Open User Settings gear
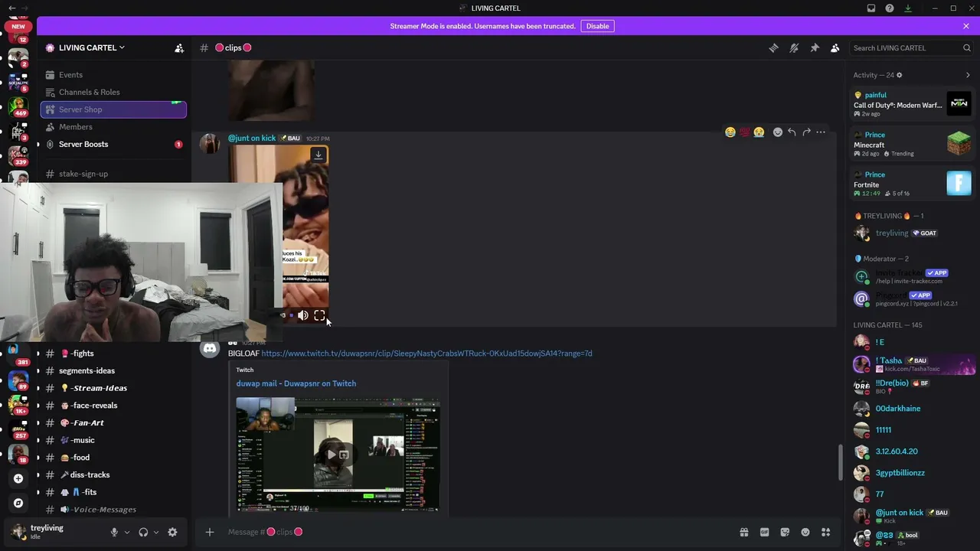 point(172,532)
